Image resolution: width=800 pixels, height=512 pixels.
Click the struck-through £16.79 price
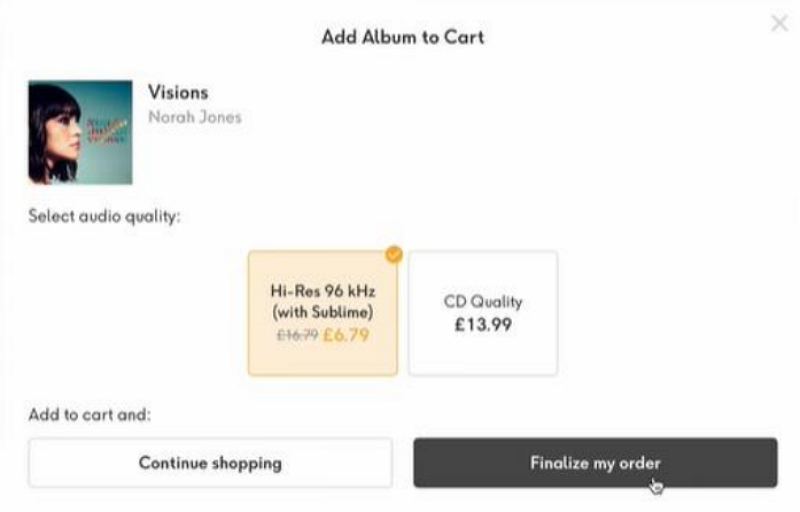[297, 335]
